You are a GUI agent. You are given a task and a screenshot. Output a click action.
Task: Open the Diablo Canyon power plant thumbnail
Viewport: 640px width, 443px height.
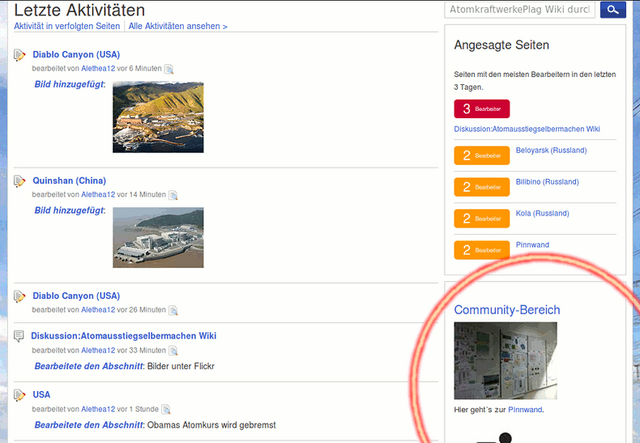coord(158,117)
